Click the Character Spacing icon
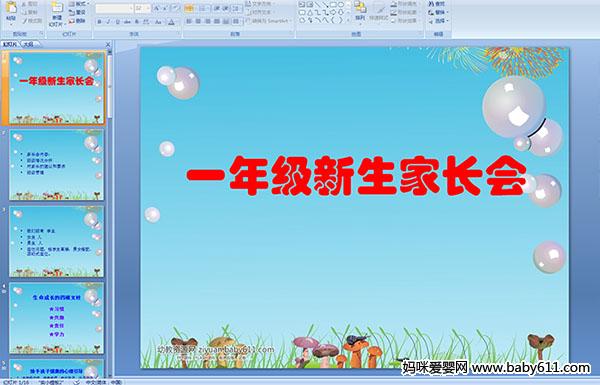600x385 pixels. (146, 22)
